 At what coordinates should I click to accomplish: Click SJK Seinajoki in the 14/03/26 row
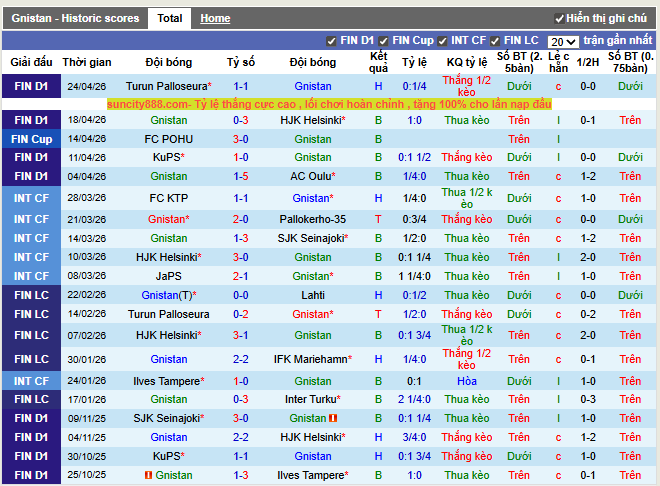pos(313,238)
